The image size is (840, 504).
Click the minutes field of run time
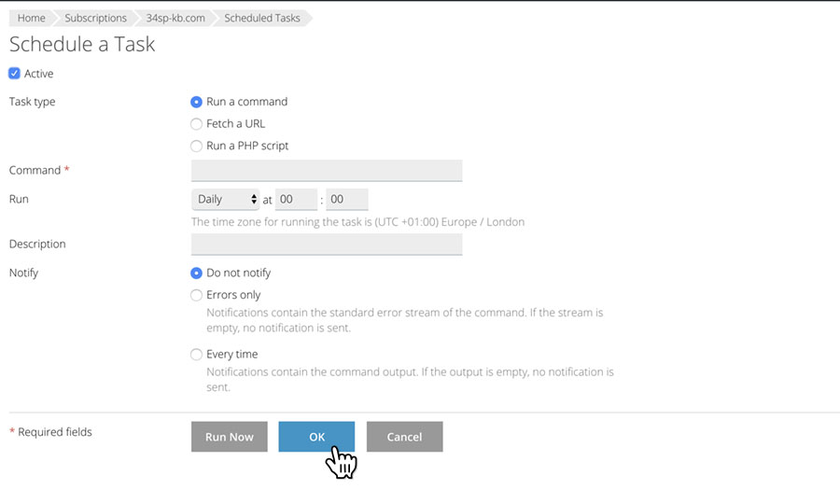(347, 199)
